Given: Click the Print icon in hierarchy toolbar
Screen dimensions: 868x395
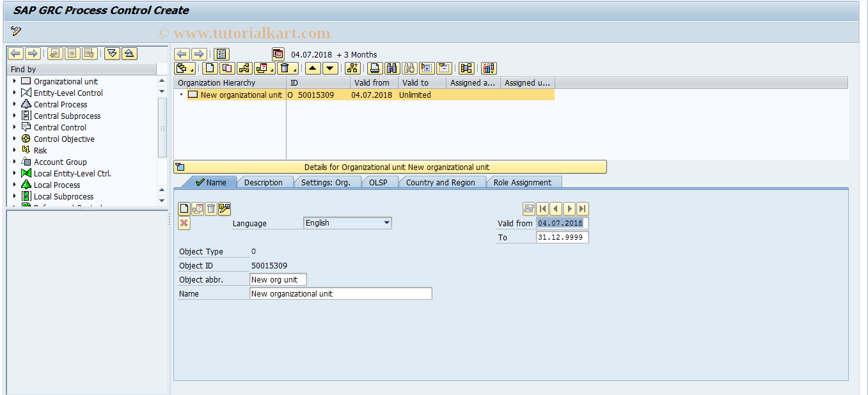Looking at the screenshot, I should [x=375, y=68].
